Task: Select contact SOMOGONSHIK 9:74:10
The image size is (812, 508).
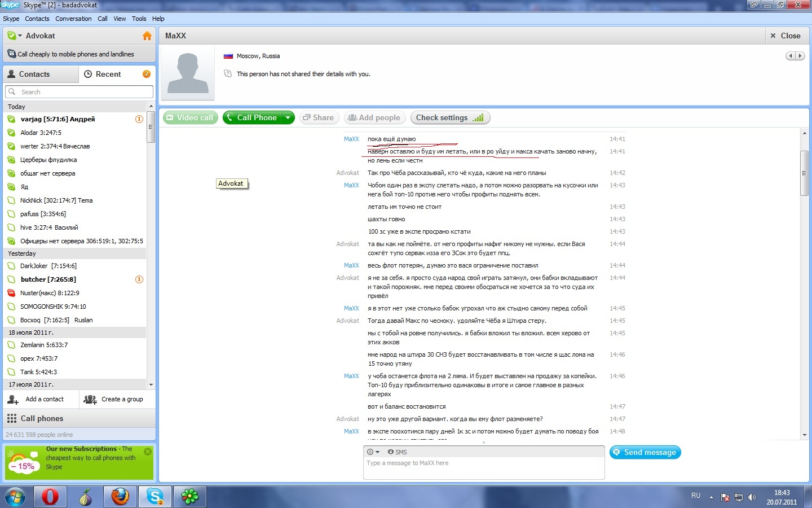Action: [75, 306]
